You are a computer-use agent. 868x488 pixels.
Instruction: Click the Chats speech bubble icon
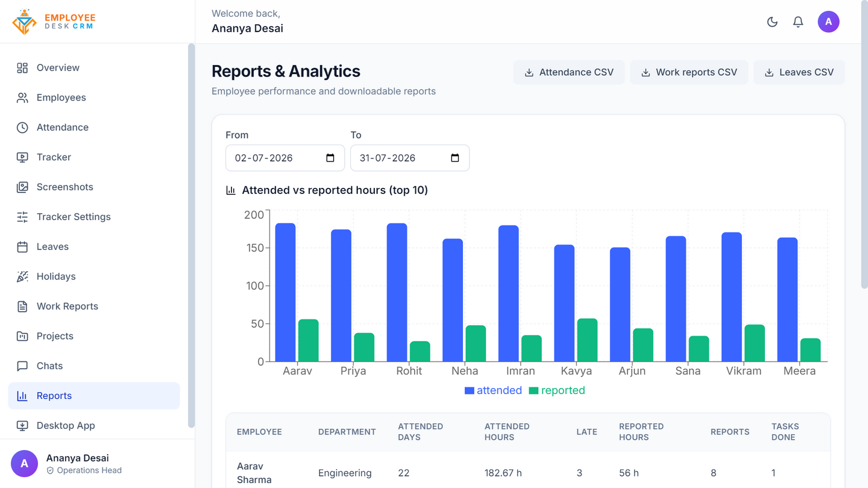tap(22, 366)
